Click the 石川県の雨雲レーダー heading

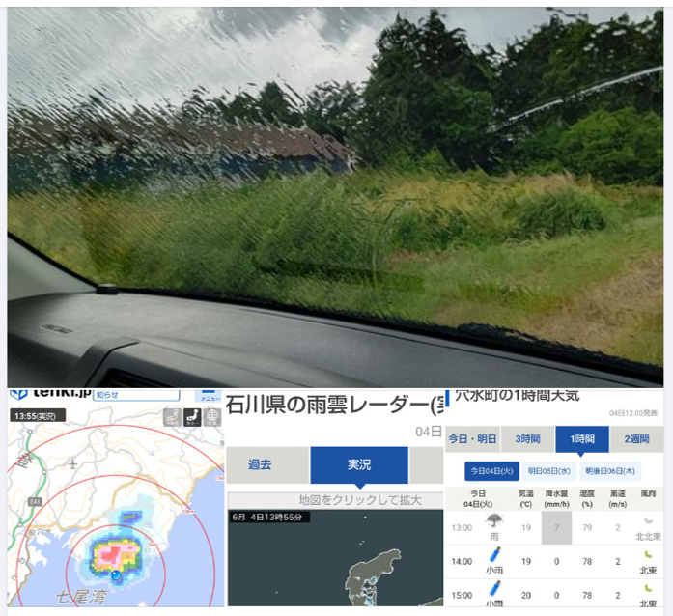(335, 406)
